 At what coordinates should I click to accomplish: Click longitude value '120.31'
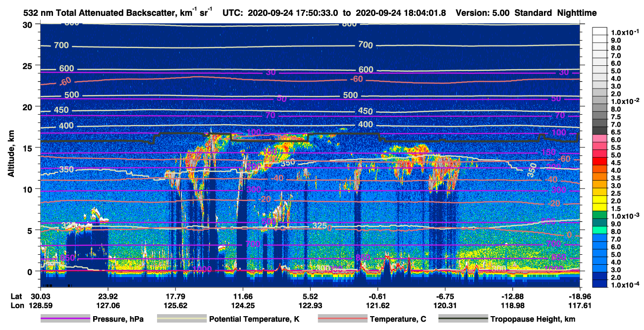coord(445,306)
